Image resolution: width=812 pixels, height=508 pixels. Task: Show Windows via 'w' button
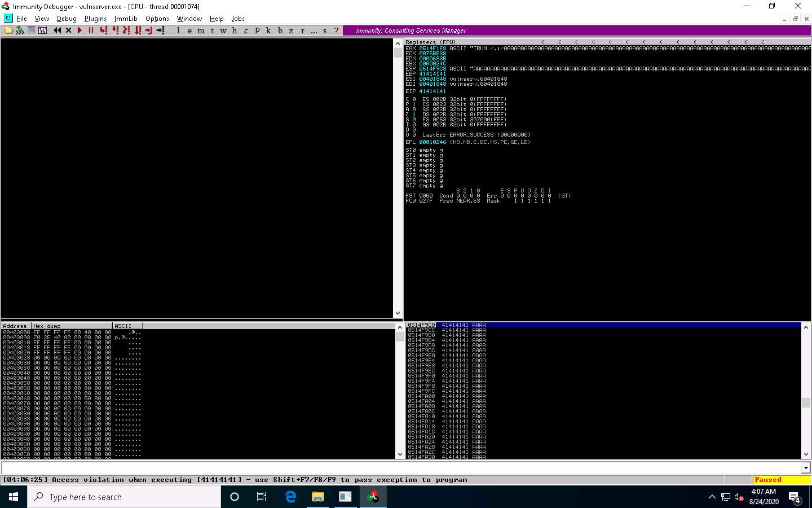pyautogui.click(x=223, y=30)
